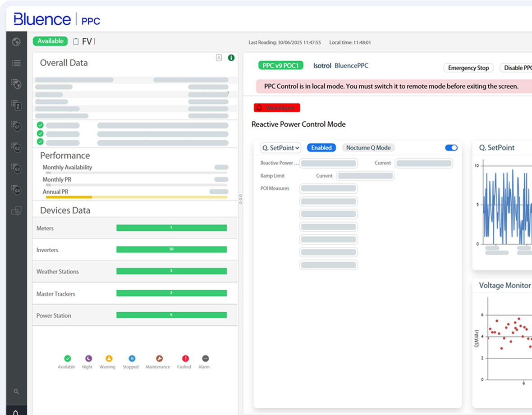Click the second green check status icon
The image size is (532, 415).
(40, 133)
